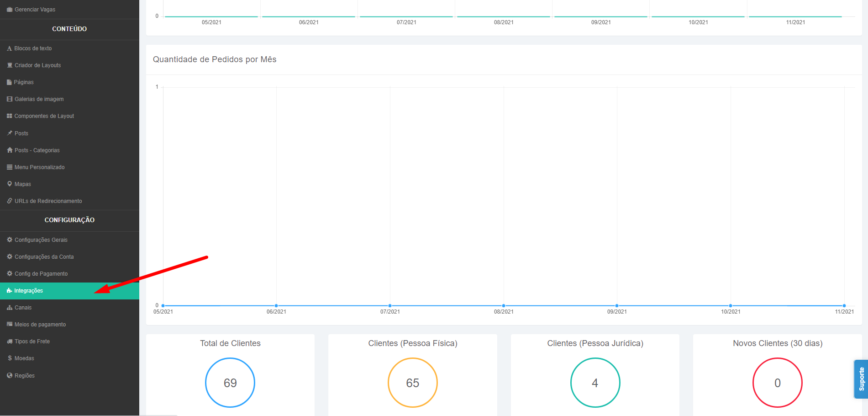Click the Total de Clientes circle 69

coord(230,383)
